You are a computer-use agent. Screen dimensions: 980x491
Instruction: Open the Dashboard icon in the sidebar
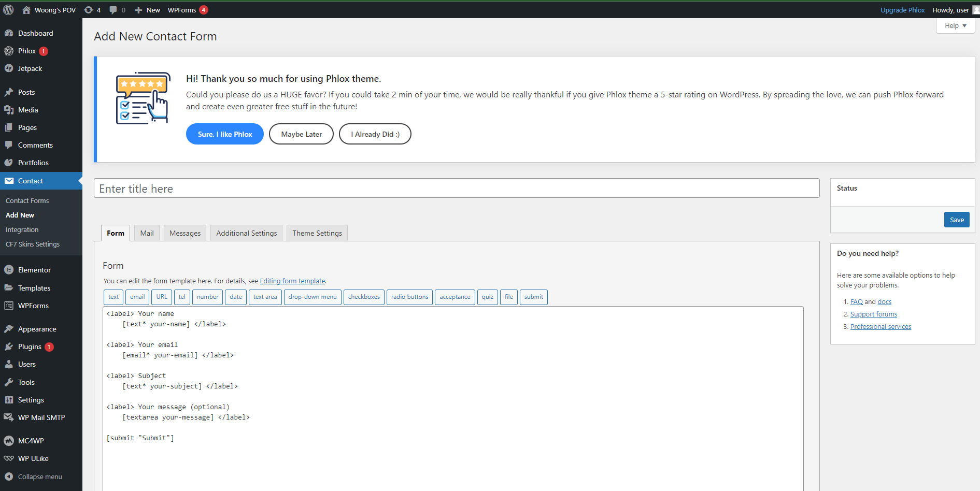coord(9,33)
